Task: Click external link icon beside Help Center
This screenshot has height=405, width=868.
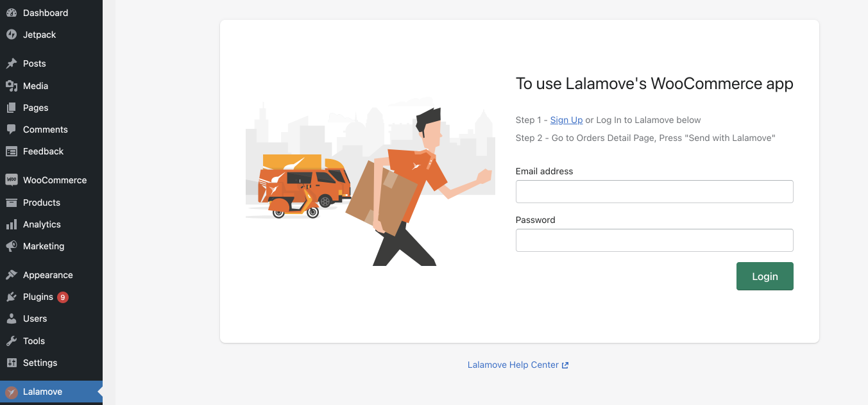Action: tap(565, 365)
